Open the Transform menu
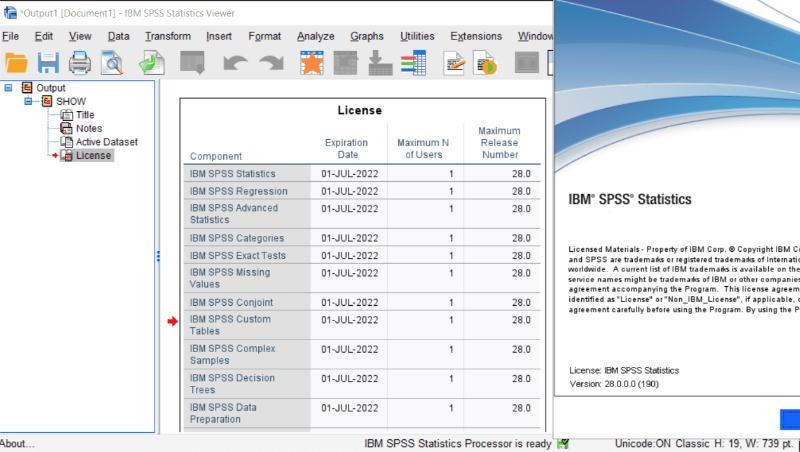The height and width of the screenshot is (452, 800). click(x=168, y=36)
